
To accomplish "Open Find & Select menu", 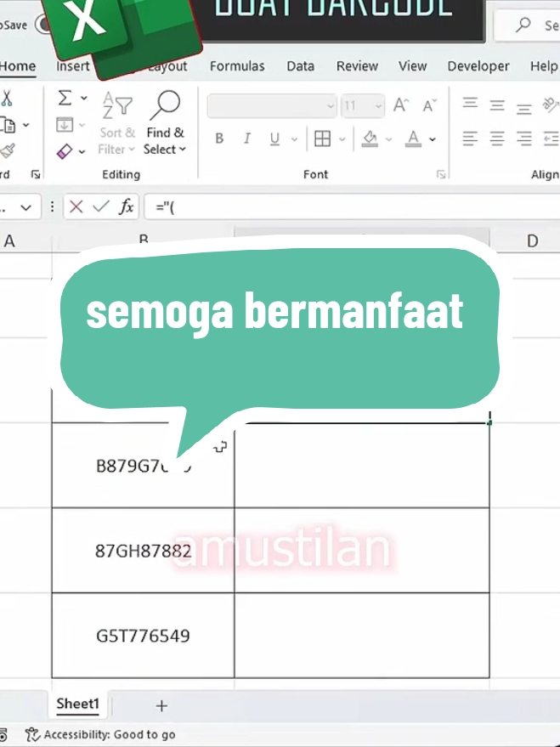I will (165, 123).
